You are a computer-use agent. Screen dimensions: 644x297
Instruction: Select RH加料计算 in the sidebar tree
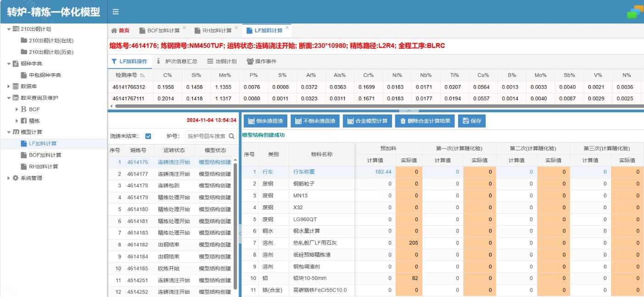tap(43, 167)
